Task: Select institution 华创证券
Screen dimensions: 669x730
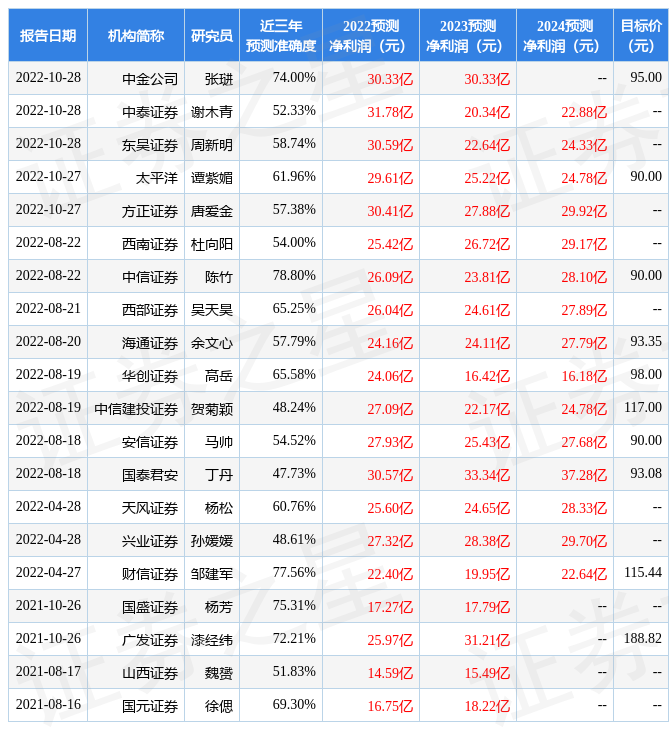Action: tap(150, 376)
